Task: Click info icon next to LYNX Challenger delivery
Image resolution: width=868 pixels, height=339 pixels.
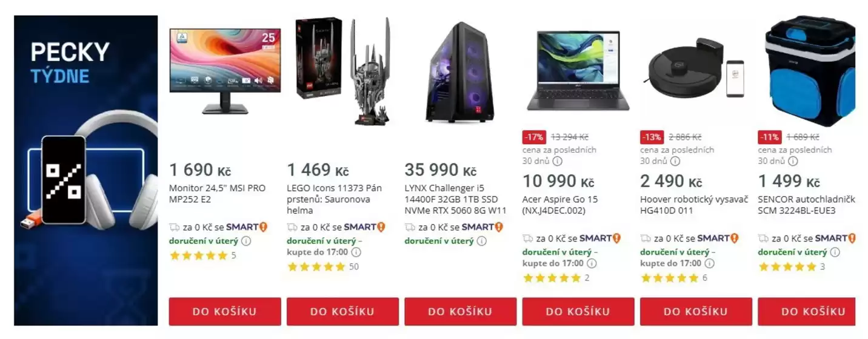Action: 481,241
